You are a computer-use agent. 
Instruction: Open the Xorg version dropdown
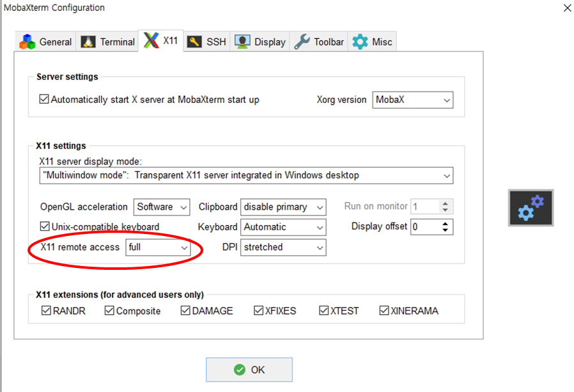click(x=412, y=100)
